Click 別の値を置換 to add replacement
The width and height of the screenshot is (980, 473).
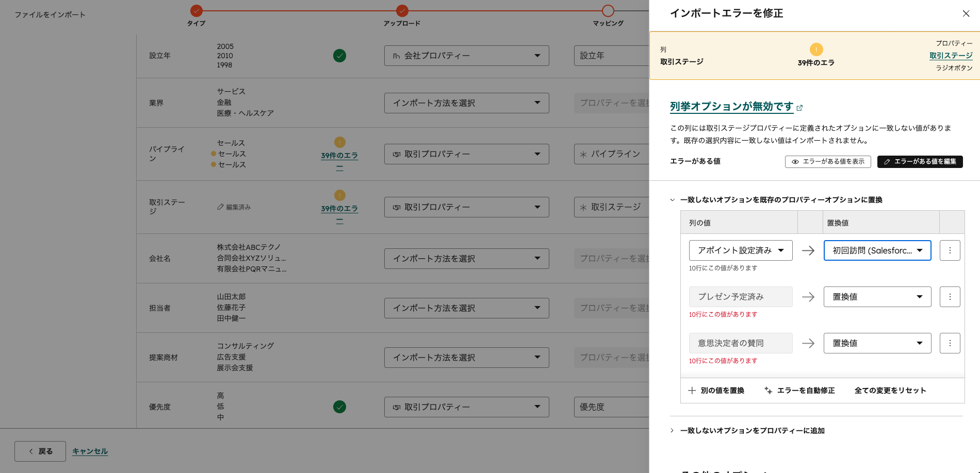[716, 391]
